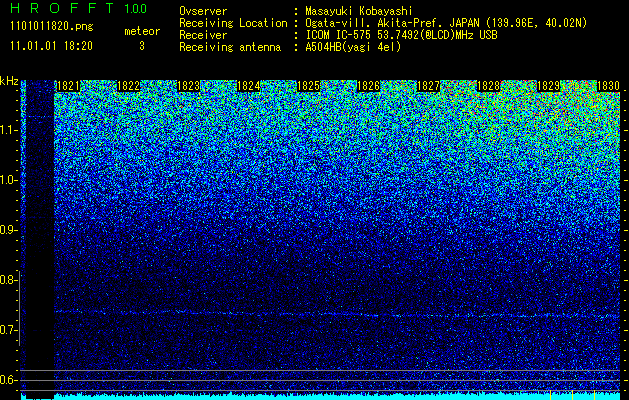Viewport: 629px width, 400px height.
Task: Click the observer name Masayuki Kobayashi
Action: tap(359, 11)
